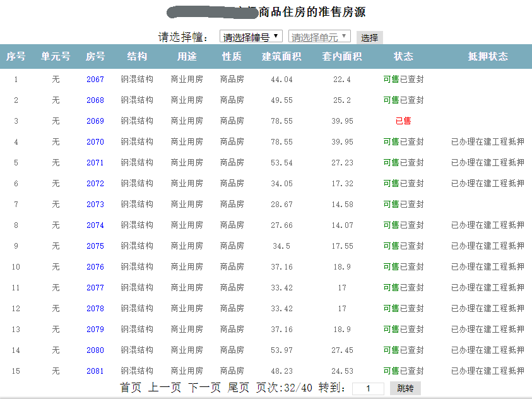Screen dimensions: 532x399
Task: Click the 结构 column header
Action: (137, 56)
